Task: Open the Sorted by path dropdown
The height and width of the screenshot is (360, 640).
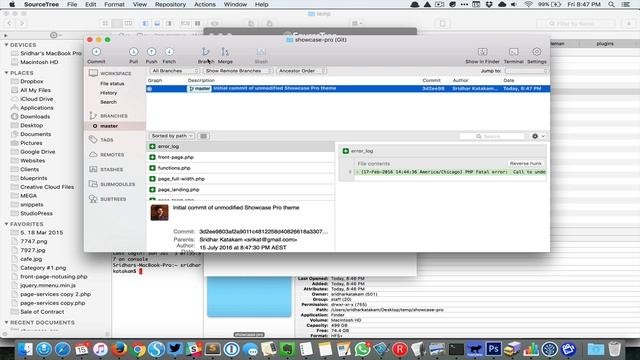Action: point(172,136)
